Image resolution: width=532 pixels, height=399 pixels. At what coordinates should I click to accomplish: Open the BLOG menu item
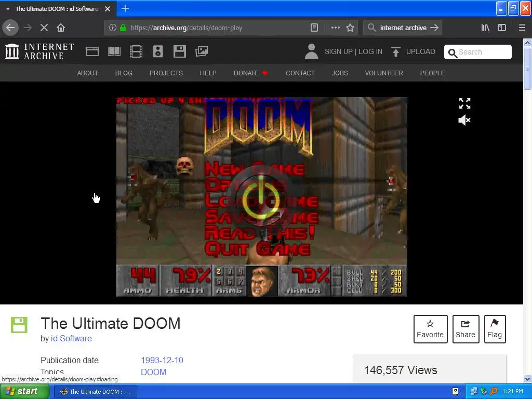124,73
